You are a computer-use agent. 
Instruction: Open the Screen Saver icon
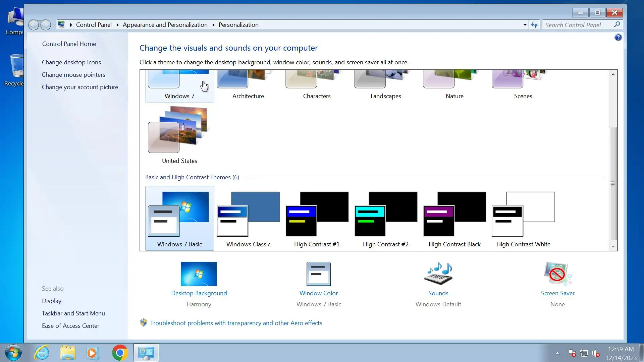(557, 274)
